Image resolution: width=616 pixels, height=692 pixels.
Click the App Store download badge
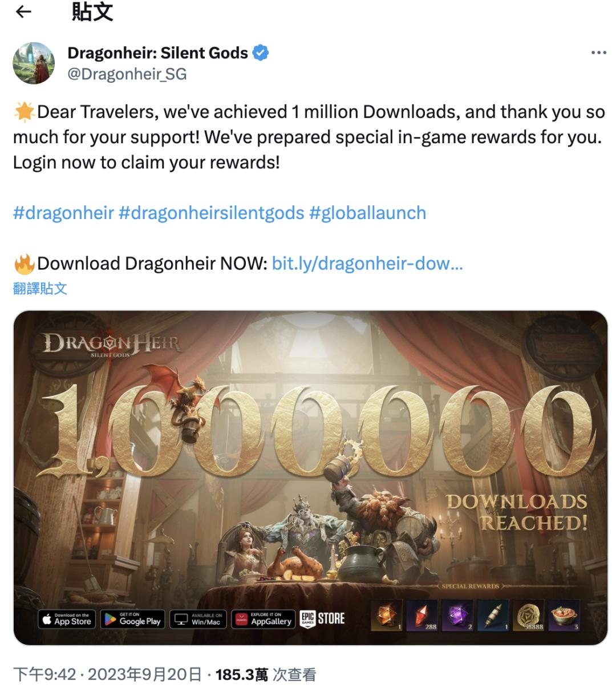coord(67,619)
